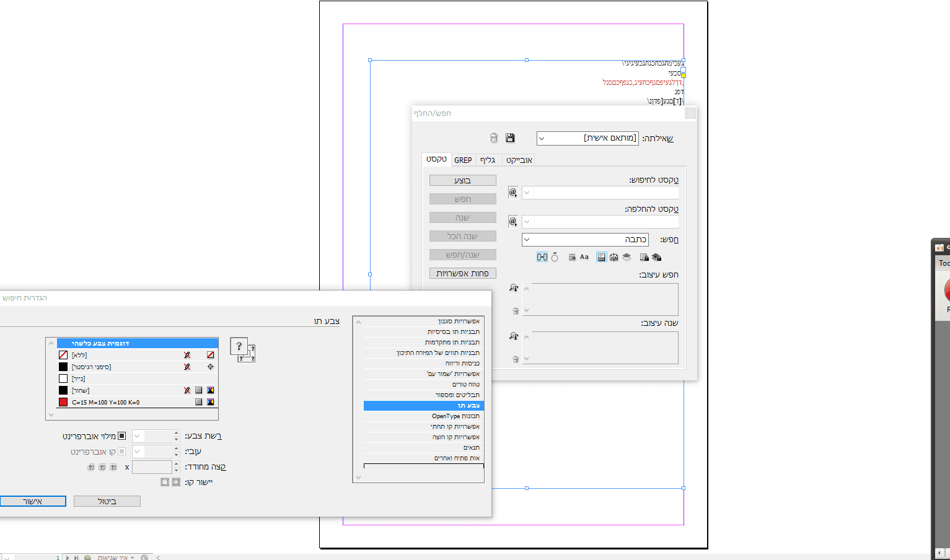The height and width of the screenshot is (560, 950).
Task: Clear חפש עיצוב attributes with trash icon
Action: click(x=516, y=310)
